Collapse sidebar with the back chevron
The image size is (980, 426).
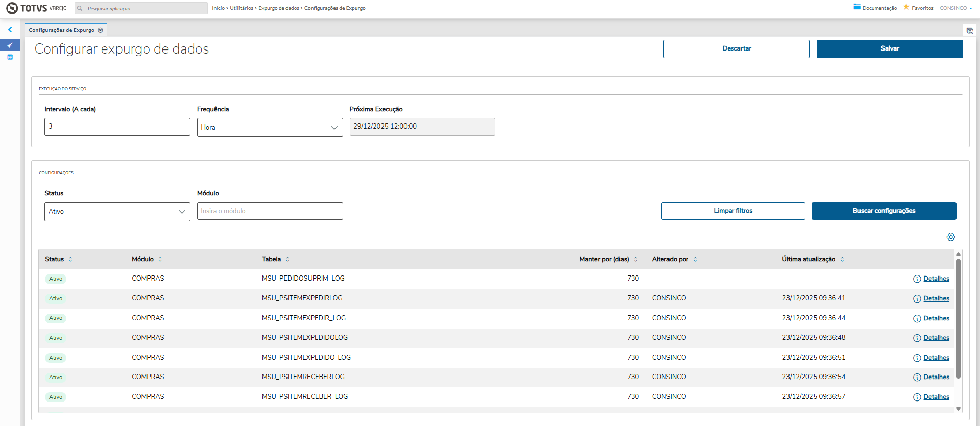tap(10, 30)
